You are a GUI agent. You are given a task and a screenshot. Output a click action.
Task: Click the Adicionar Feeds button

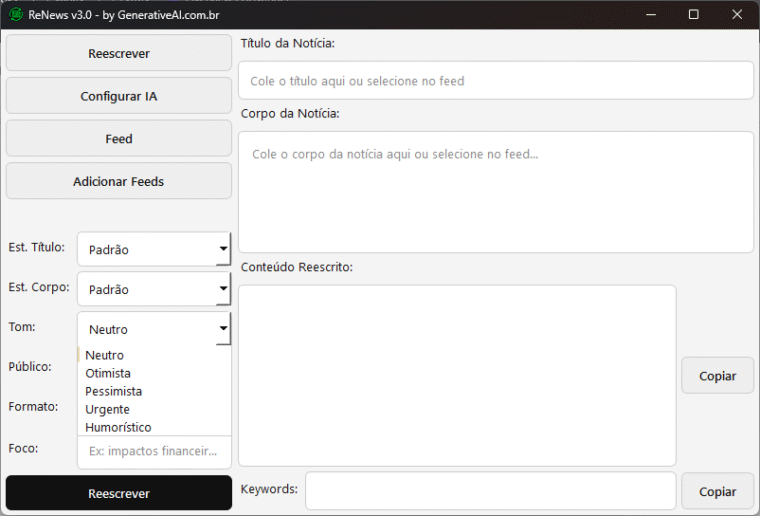click(x=118, y=181)
